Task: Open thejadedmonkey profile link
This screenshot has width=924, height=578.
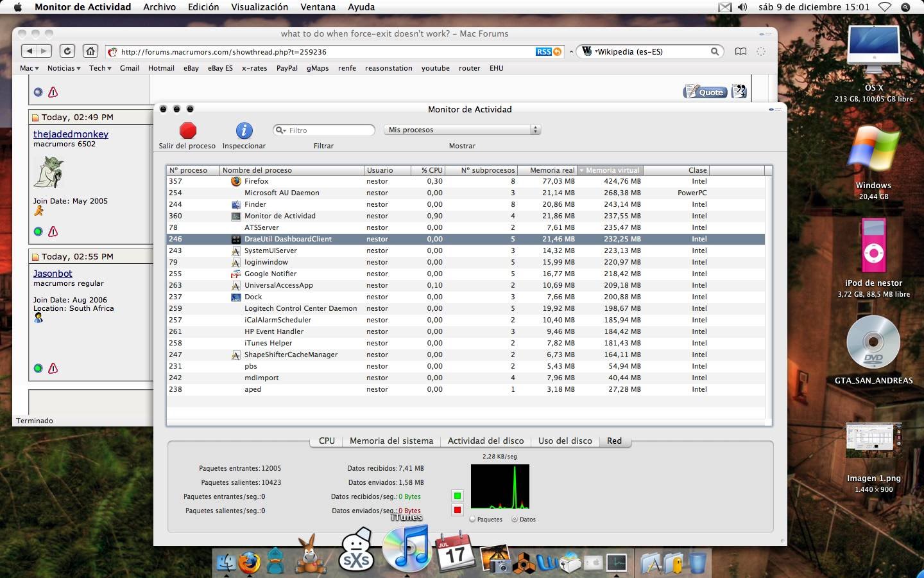Action: click(71, 134)
